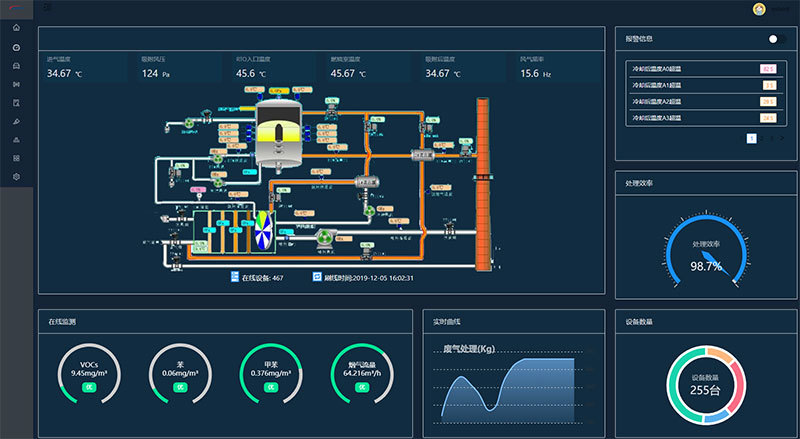Screen dimensions: 800x439
Task: Open the home icon in the sidebar
Action: tap(16, 28)
